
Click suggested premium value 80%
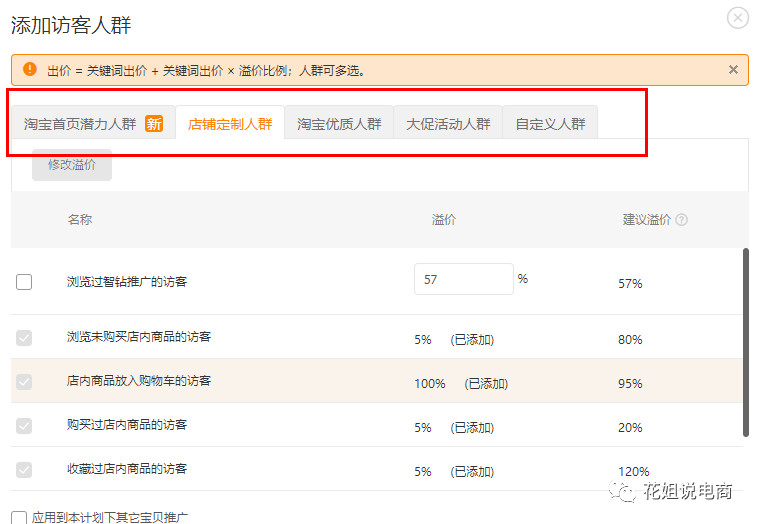[x=630, y=340]
